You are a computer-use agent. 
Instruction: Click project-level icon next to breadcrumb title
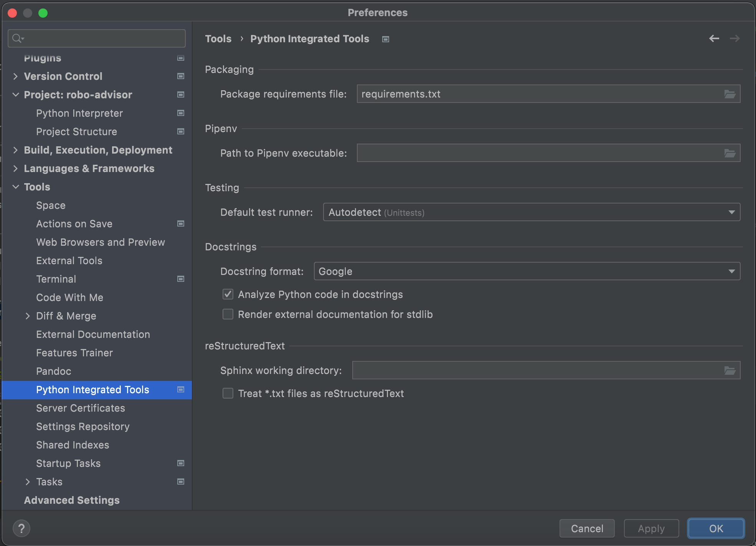tap(386, 39)
